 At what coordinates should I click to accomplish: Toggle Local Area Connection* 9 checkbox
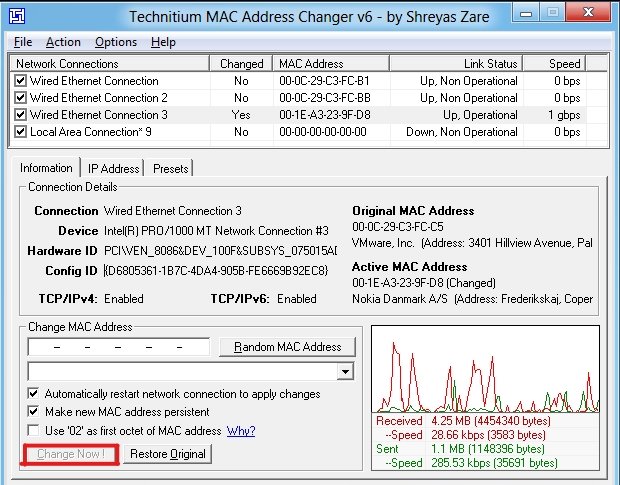[x=20, y=132]
